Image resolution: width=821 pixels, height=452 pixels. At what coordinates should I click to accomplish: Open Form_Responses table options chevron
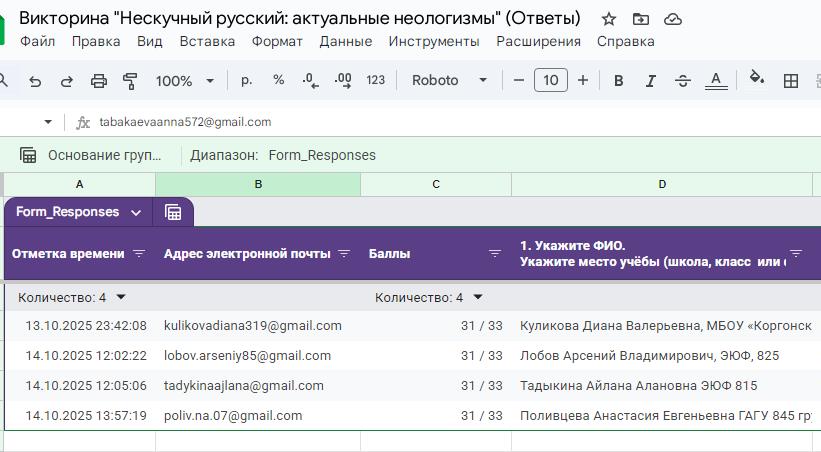[x=136, y=212]
